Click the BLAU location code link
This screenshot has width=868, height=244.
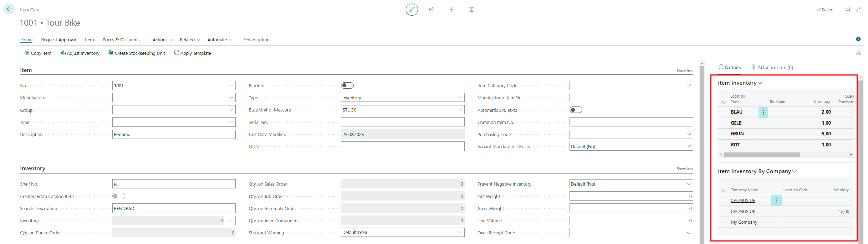point(736,112)
